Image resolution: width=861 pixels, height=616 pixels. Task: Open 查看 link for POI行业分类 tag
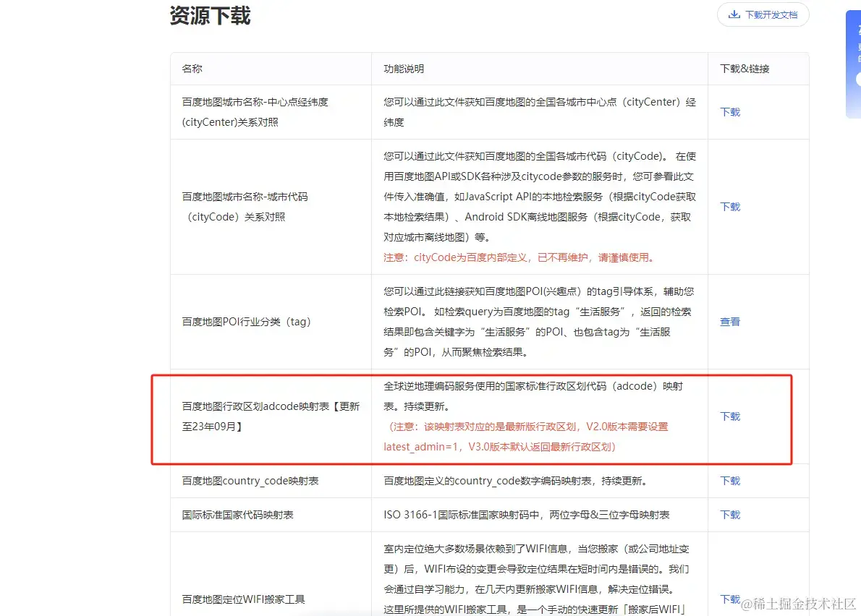(x=730, y=322)
